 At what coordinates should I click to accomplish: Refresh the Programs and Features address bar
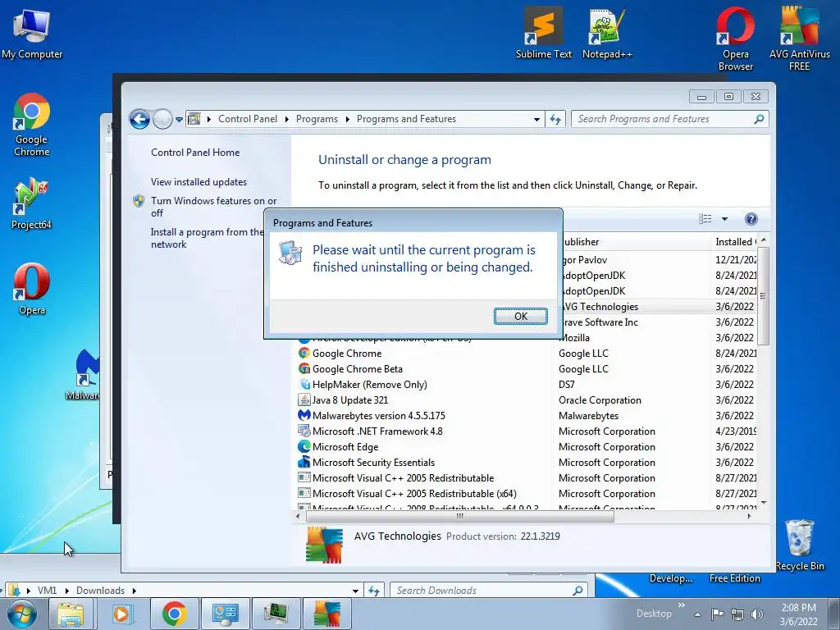tap(555, 119)
